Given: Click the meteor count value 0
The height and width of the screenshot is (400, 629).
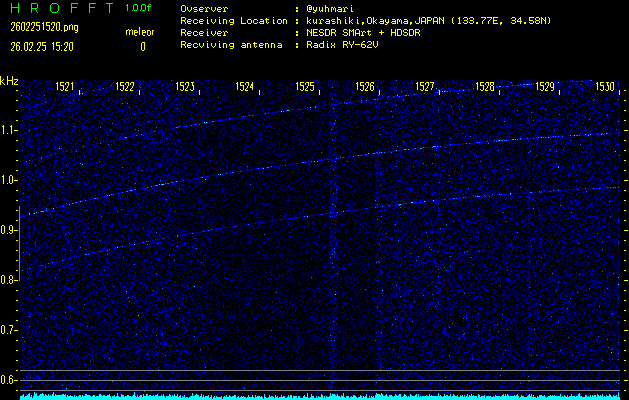Looking at the screenshot, I should (142, 46).
